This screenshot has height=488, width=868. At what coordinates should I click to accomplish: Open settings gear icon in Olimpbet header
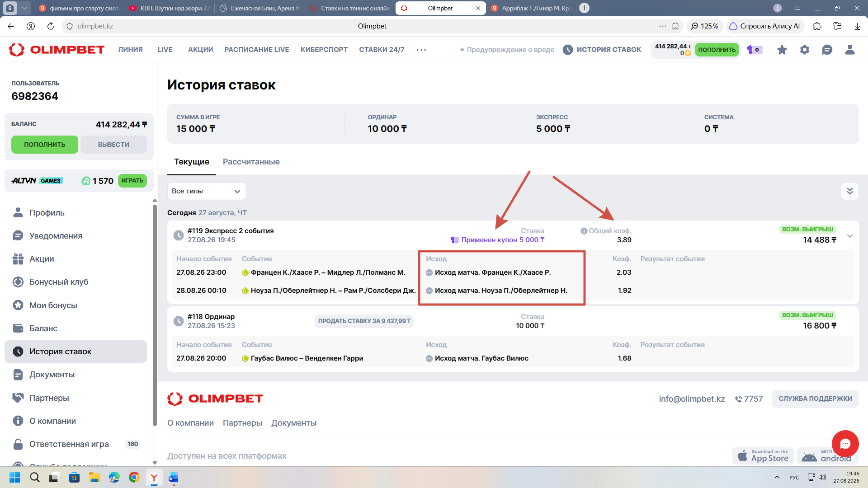point(805,50)
